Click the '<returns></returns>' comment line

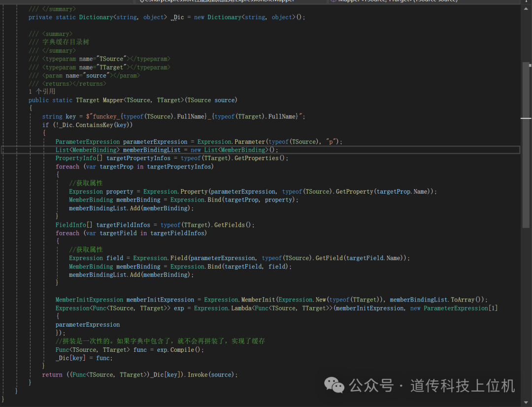click(x=67, y=83)
